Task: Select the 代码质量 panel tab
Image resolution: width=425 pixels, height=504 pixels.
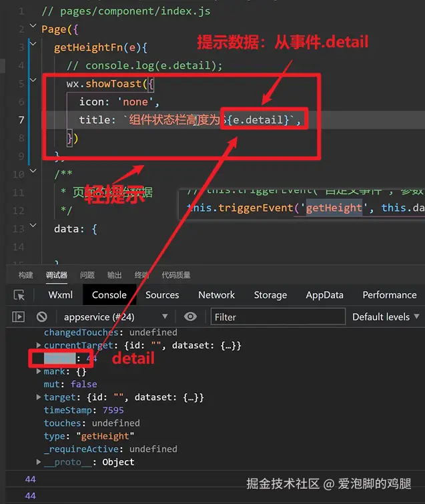Action: [175, 275]
